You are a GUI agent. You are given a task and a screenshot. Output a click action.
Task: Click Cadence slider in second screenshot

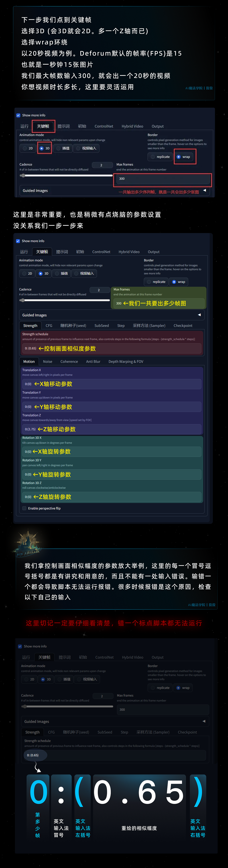64,300
